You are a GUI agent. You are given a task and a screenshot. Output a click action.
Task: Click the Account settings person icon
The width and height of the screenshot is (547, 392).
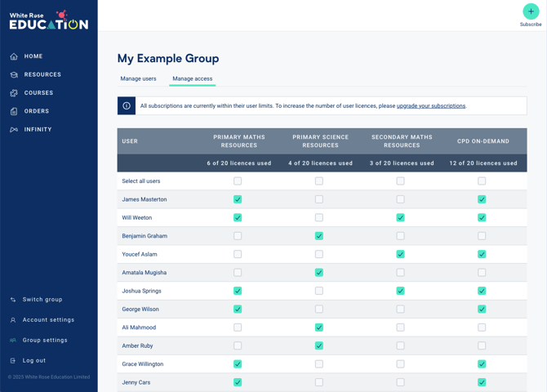13,320
